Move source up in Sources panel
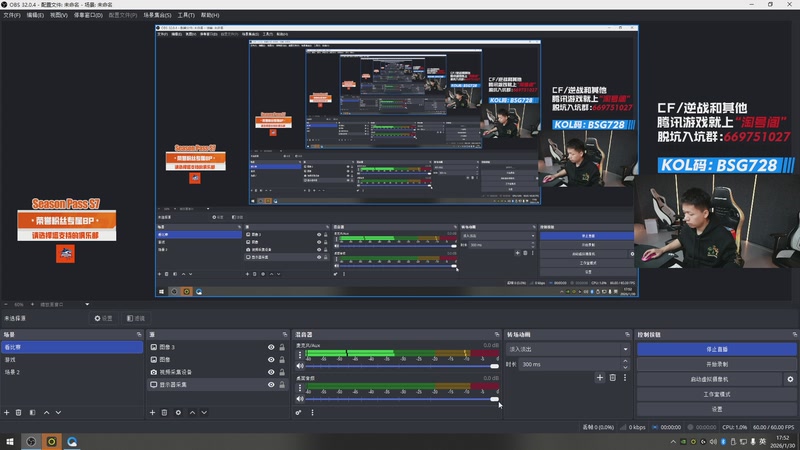800x450 pixels. point(192,412)
